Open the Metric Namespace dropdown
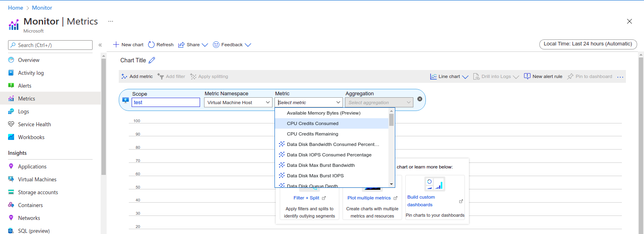The width and height of the screenshot is (644, 234). [x=238, y=103]
